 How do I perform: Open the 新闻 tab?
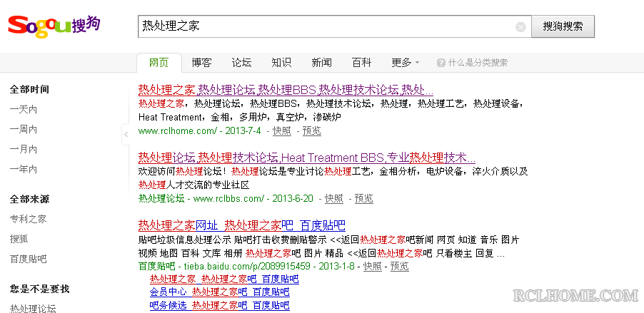[321, 63]
